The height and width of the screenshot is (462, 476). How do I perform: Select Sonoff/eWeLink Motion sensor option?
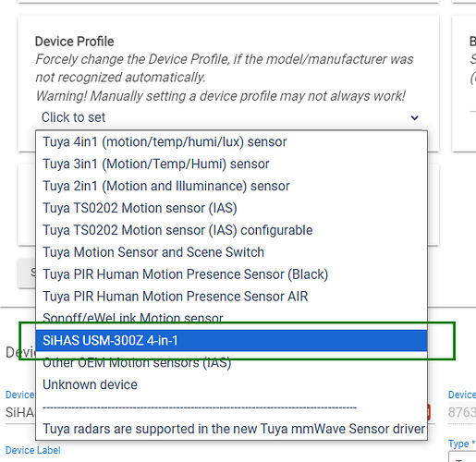tap(231, 318)
